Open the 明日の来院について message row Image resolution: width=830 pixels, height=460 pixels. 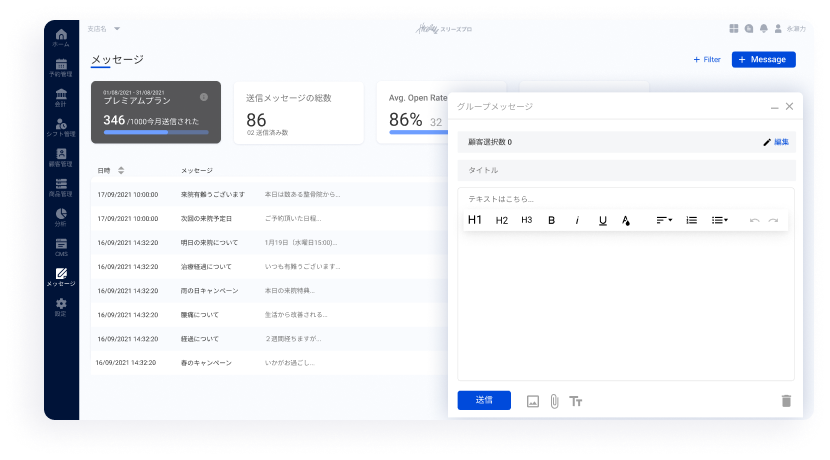pyautogui.click(x=269, y=242)
